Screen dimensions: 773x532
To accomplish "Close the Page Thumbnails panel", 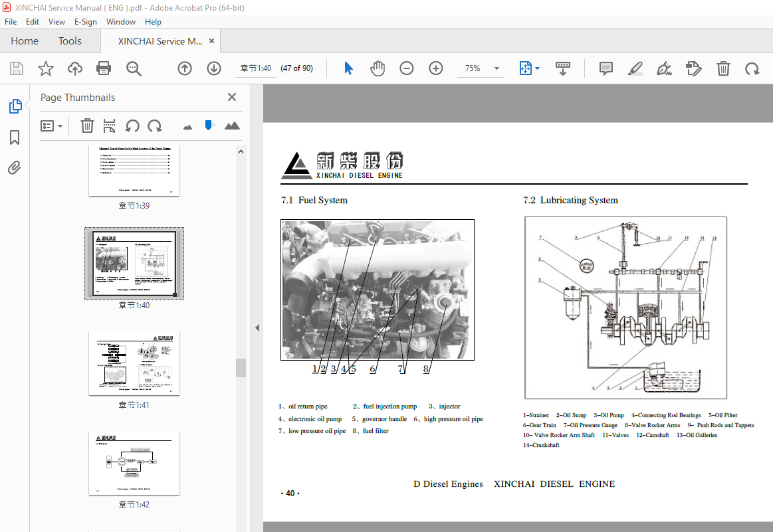I will click(232, 97).
